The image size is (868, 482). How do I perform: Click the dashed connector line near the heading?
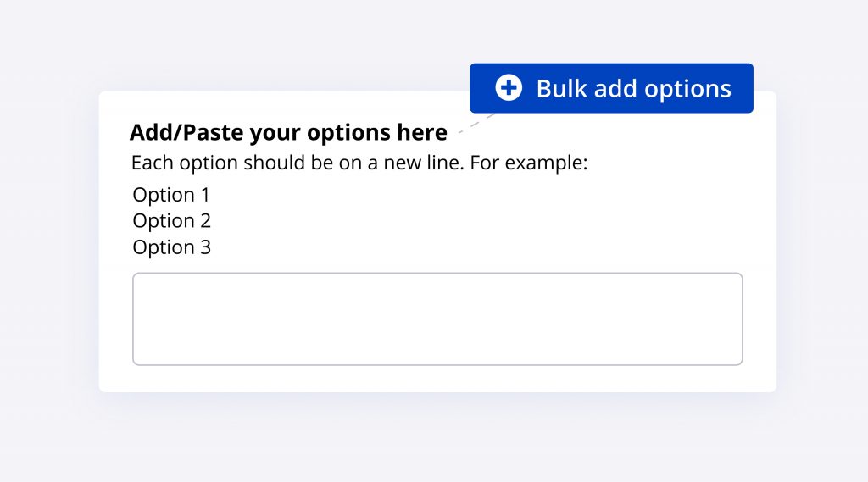tap(475, 125)
